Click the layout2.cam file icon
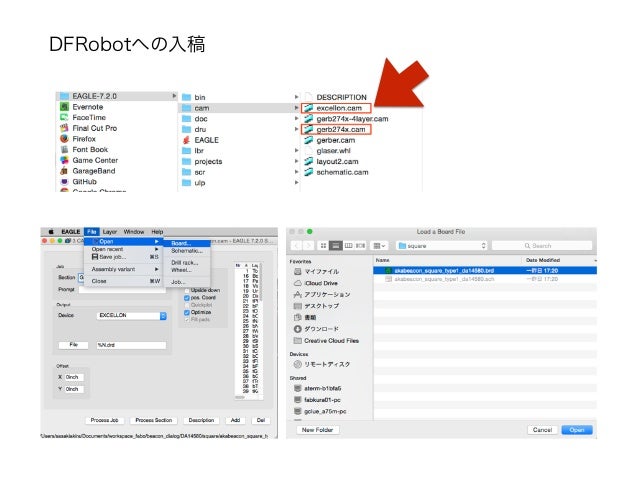 [309, 162]
